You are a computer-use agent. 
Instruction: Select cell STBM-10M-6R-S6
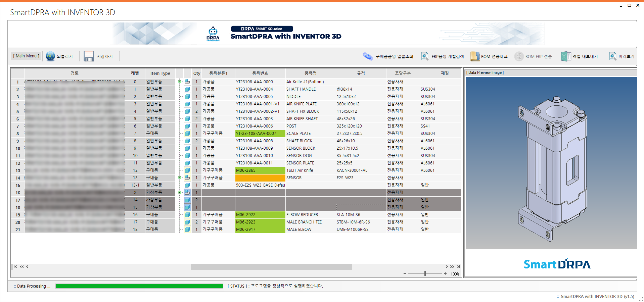point(361,222)
